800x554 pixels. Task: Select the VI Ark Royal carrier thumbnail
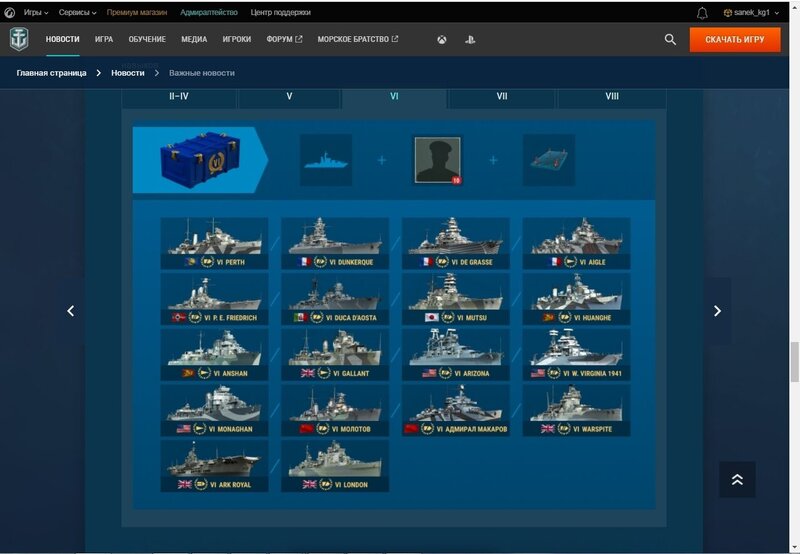214,466
